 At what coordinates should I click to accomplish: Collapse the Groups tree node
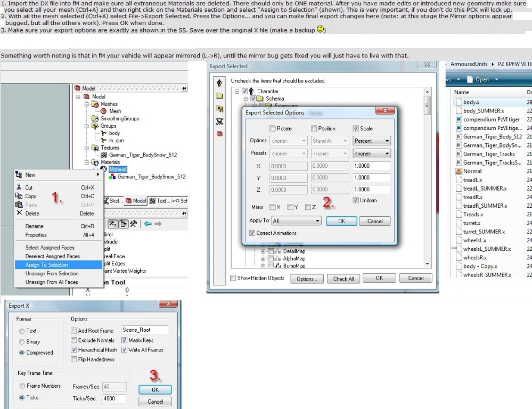pyautogui.click(x=87, y=126)
